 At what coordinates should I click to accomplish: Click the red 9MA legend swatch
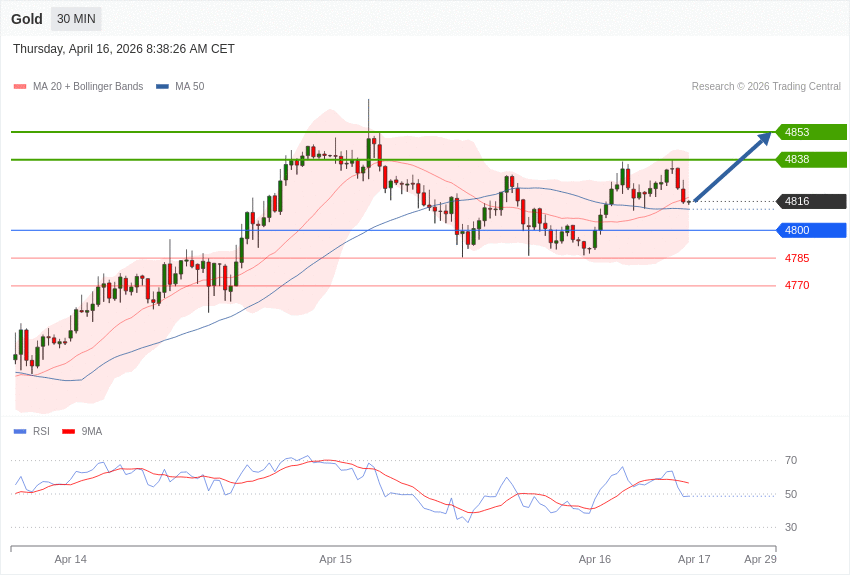(x=68, y=432)
